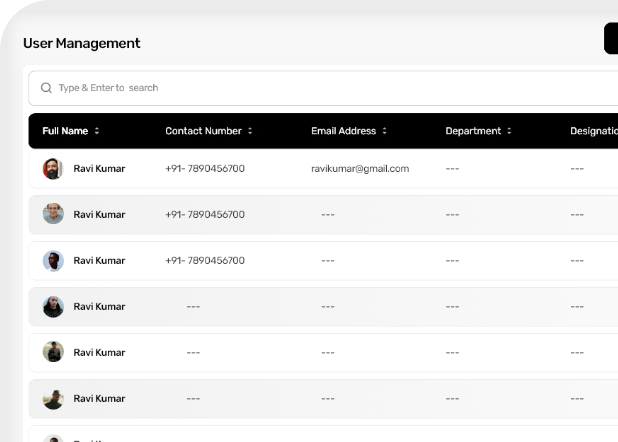Open avatar with light blue background
The image size is (618, 442).
click(53, 261)
